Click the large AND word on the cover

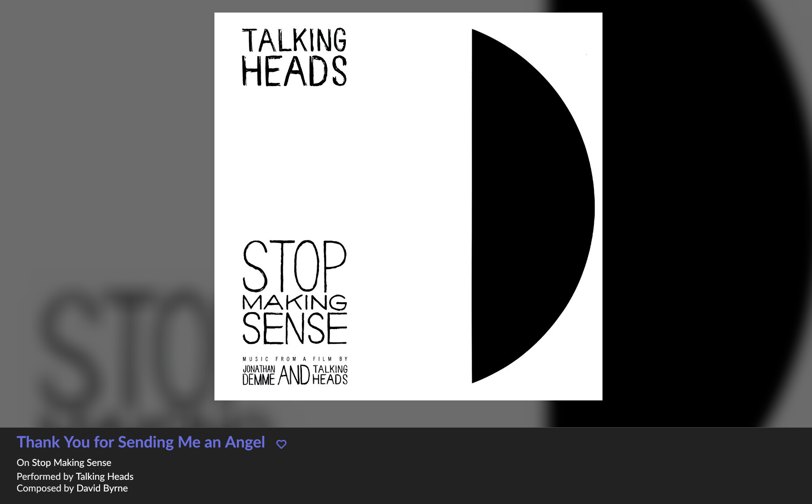point(294,375)
